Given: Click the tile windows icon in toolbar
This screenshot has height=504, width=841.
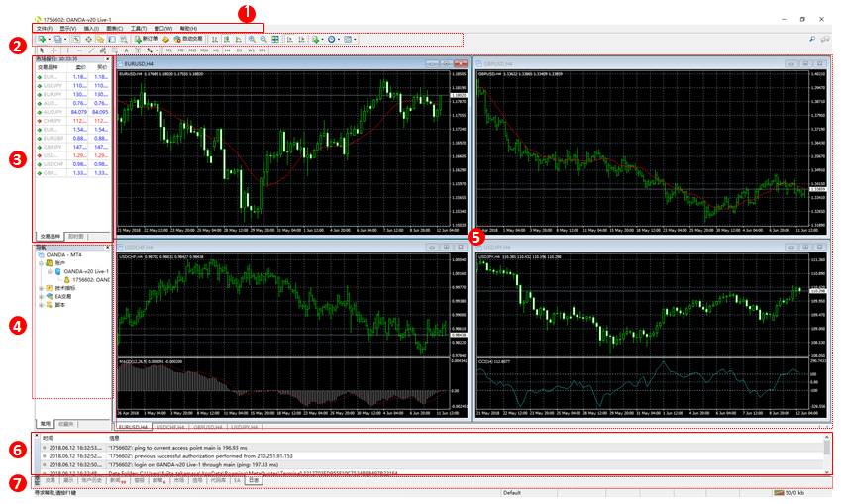Looking at the screenshot, I should (274, 39).
